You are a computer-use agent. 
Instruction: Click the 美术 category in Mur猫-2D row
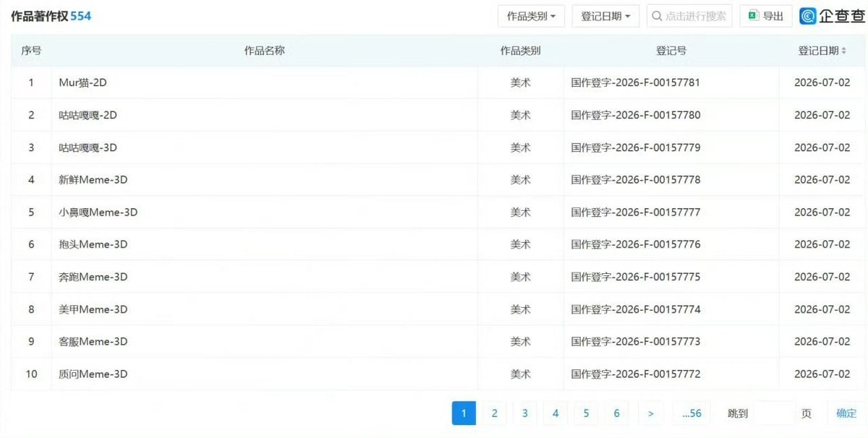coord(521,82)
